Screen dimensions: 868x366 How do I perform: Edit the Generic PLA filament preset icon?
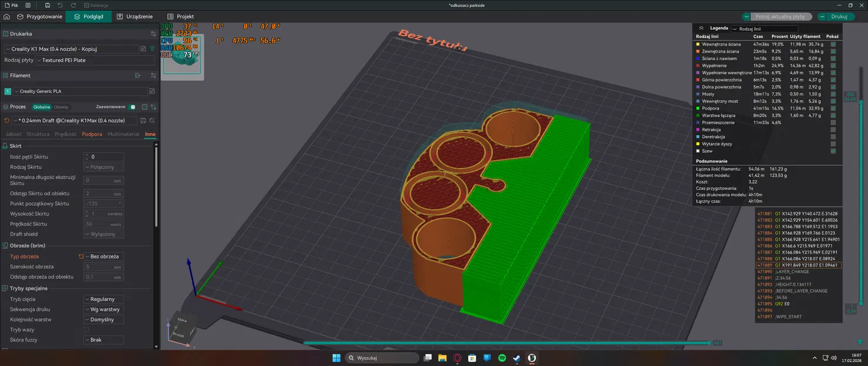[x=152, y=91]
